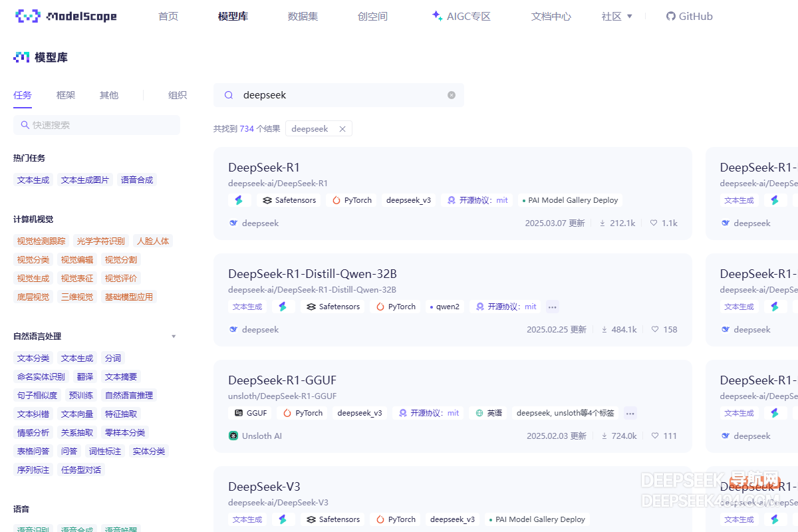Click the lightning icon on the DeepSeek-R1 card
798x532 pixels.
pos(239,200)
